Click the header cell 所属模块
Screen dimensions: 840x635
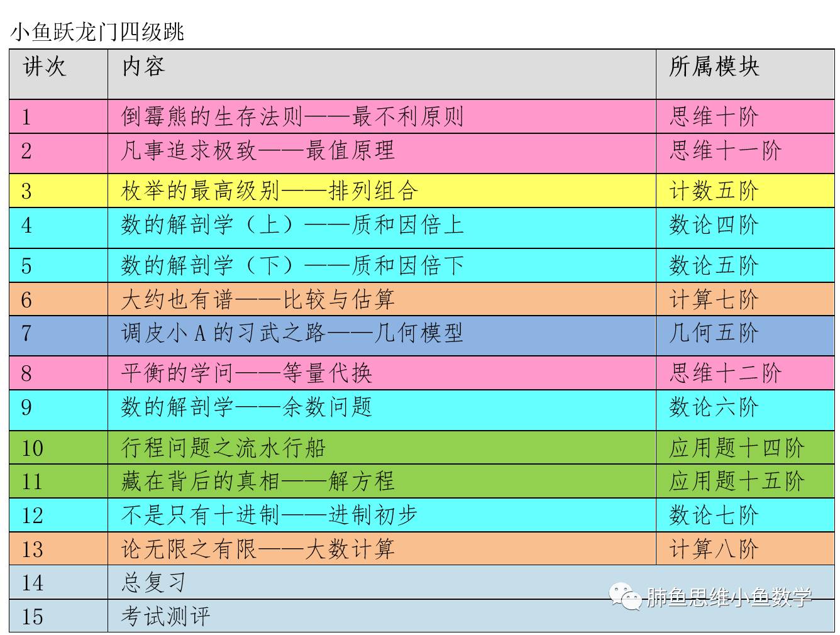(x=745, y=74)
